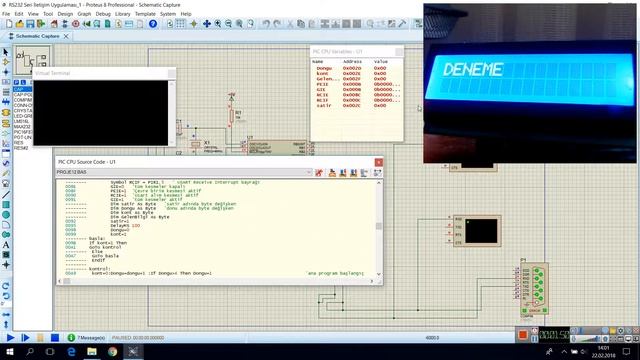Click the Undo arrow icon
This screenshot has height=360, width=640.
[x=266, y=24]
